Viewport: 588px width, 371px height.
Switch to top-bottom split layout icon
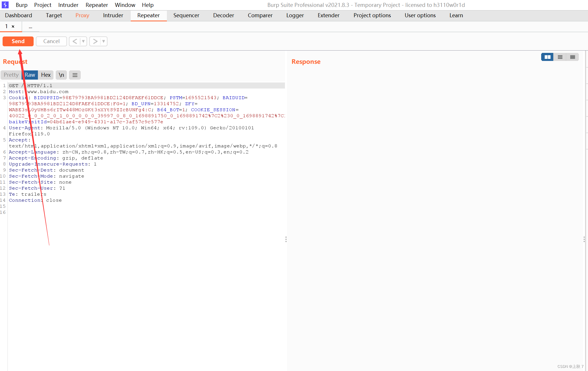[x=560, y=57]
